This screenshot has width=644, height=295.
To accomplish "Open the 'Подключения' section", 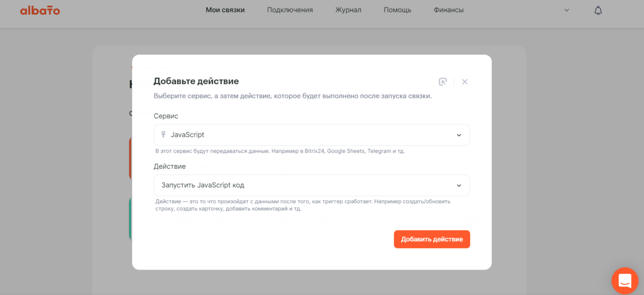I will point(290,10).
